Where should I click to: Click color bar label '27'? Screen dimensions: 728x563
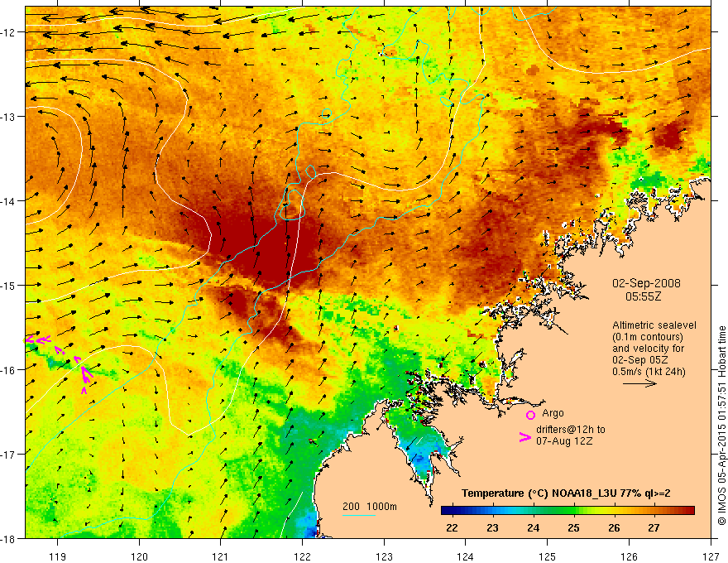pyautogui.click(x=654, y=528)
